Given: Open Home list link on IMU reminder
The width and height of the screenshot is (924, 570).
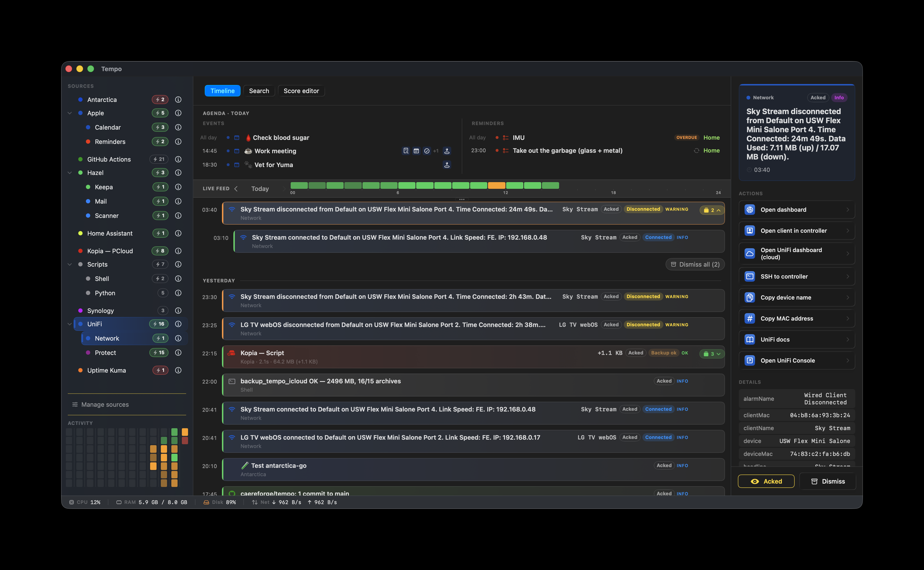Looking at the screenshot, I should (711, 137).
